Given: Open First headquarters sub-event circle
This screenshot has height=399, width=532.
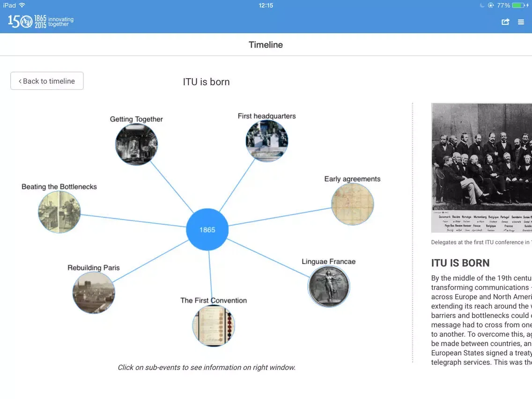Looking at the screenshot, I should tap(266, 141).
